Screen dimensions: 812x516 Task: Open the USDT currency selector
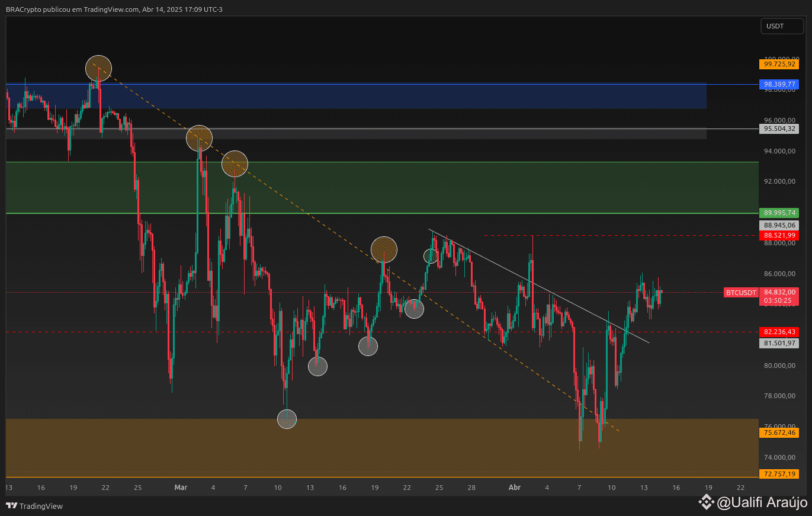(x=782, y=26)
